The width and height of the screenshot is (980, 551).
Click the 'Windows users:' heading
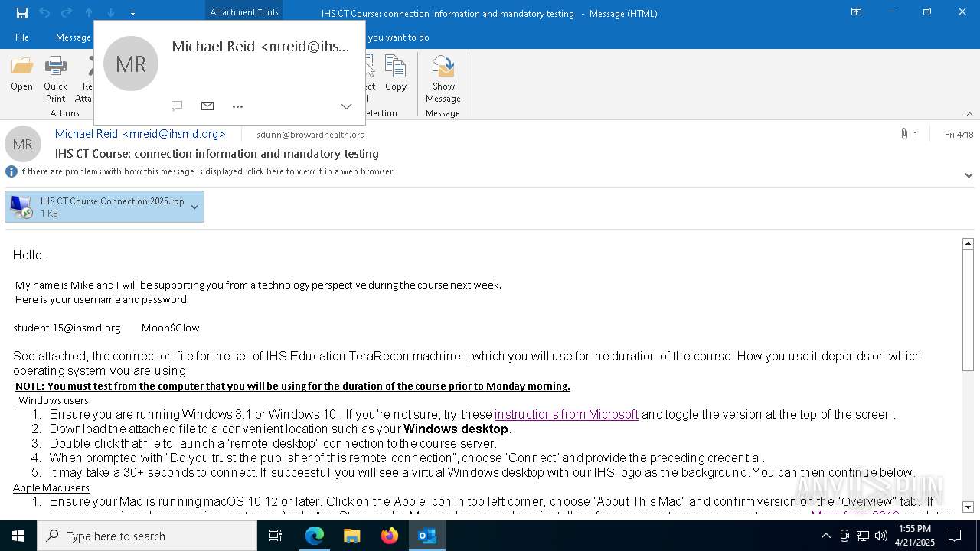tap(54, 400)
